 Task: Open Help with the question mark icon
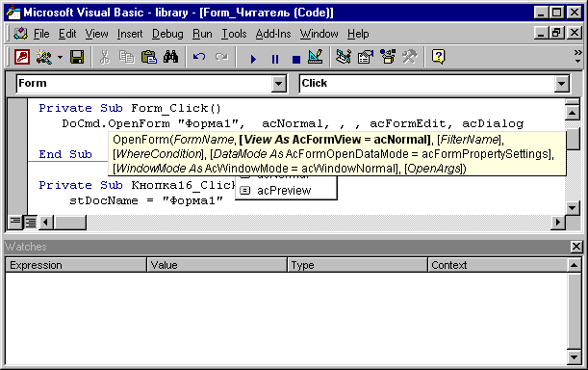coord(438,57)
